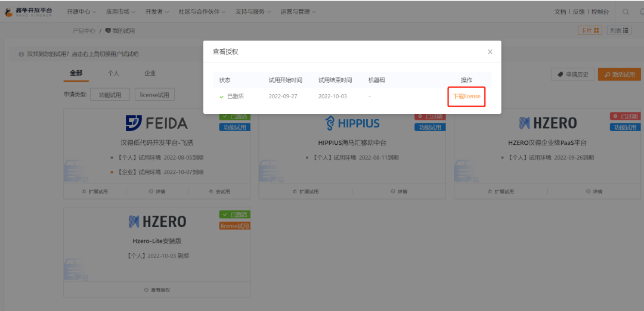Image resolution: width=644 pixels, height=311 pixels.
Task: Click the search magnifier icon in header
Action: 626,12
